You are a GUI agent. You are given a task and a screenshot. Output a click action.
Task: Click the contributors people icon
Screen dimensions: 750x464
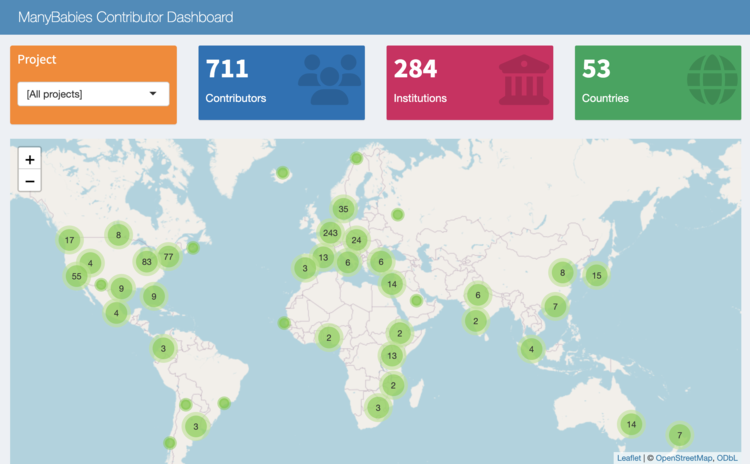(x=330, y=79)
